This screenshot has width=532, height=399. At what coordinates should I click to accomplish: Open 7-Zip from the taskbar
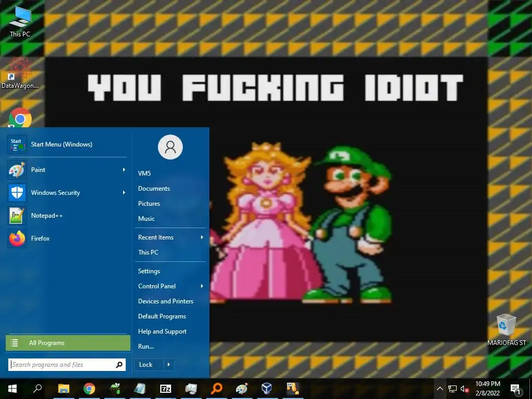tap(166, 389)
